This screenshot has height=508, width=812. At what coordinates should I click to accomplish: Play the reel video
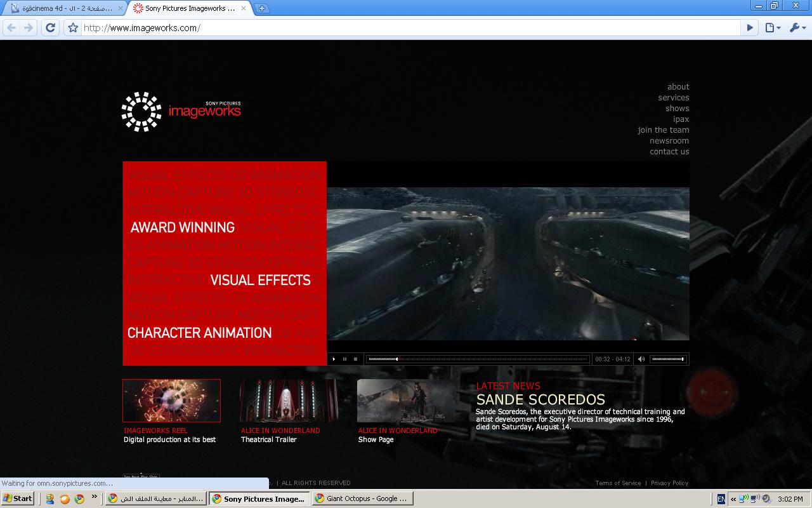tap(334, 359)
